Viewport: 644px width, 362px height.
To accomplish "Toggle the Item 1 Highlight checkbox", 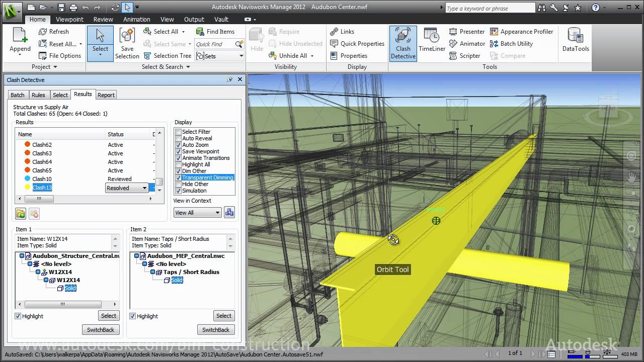I will pos(18,316).
